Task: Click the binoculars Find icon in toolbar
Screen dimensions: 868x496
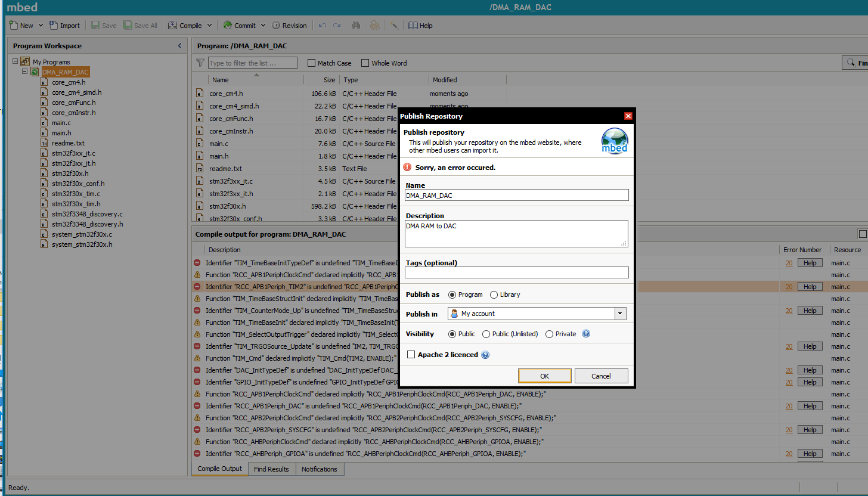Action: 356,25
